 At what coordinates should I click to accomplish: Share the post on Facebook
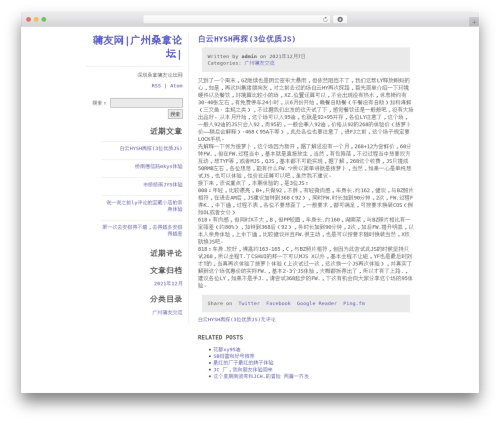pyautogui.click(x=278, y=303)
